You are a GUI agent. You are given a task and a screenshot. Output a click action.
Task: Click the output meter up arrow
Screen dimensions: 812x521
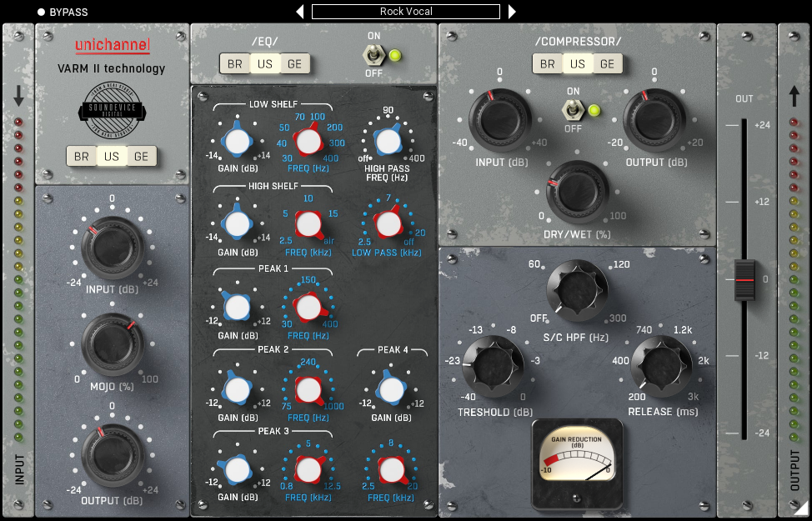point(794,96)
